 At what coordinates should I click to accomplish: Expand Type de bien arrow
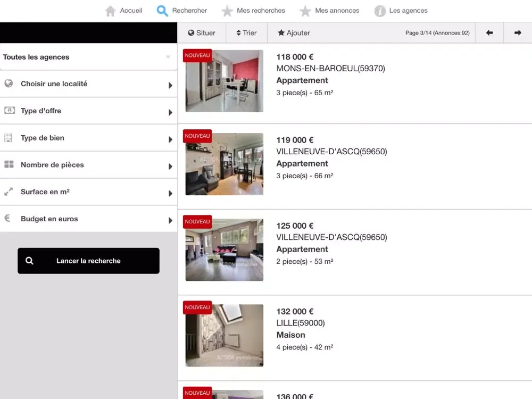tap(170, 139)
